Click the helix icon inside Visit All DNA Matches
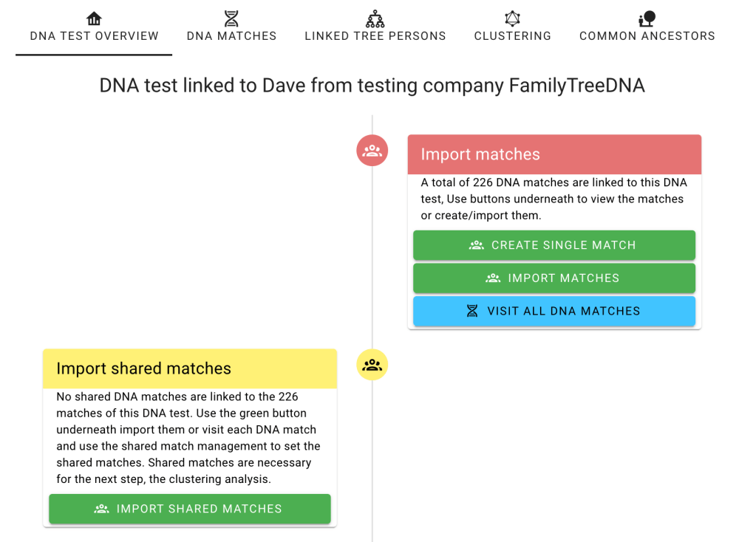The height and width of the screenshot is (542, 756). (472, 312)
